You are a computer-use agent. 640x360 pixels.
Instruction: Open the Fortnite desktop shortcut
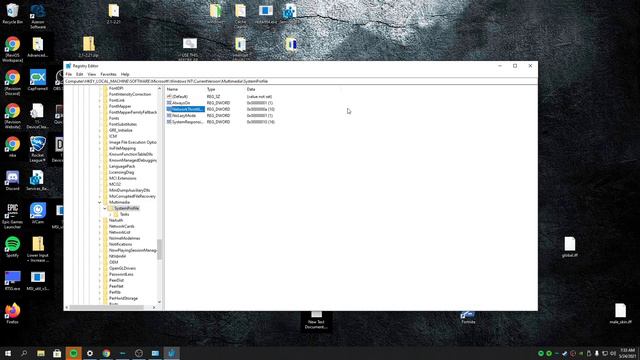pyautogui.click(x=468, y=317)
